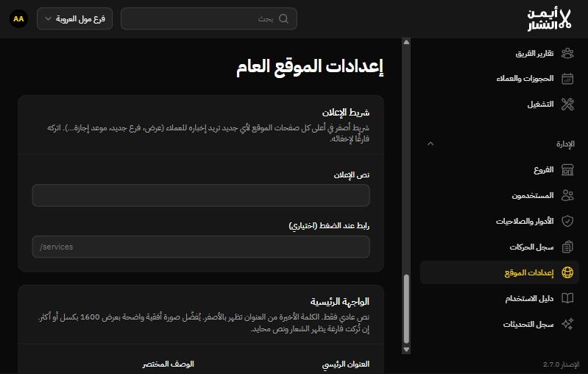The image size is (588, 374).
Task: Click the magnifier icon in search bar
Action: pos(284,18)
